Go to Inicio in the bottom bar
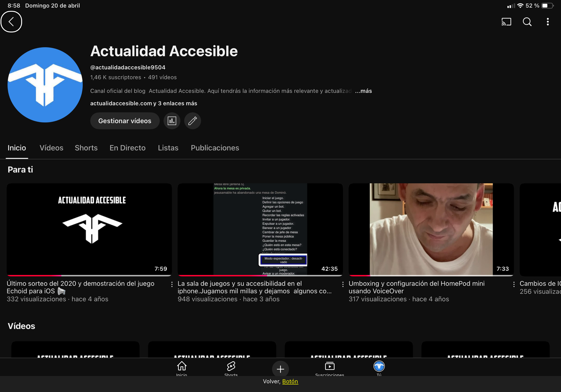Viewport: 561px width, 392px height. click(181, 368)
